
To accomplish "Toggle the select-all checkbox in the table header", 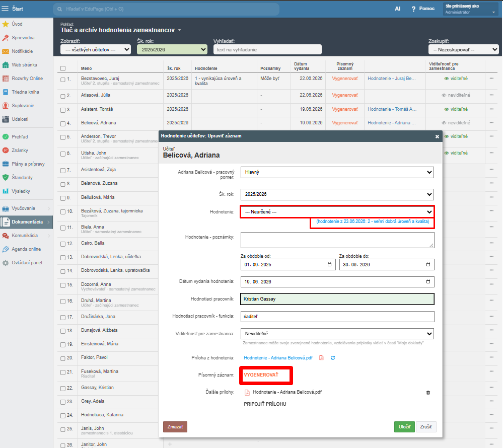I will (x=63, y=68).
